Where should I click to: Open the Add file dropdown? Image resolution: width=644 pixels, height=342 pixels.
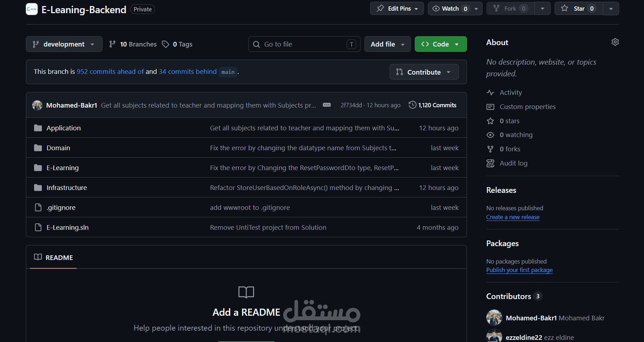(x=387, y=44)
